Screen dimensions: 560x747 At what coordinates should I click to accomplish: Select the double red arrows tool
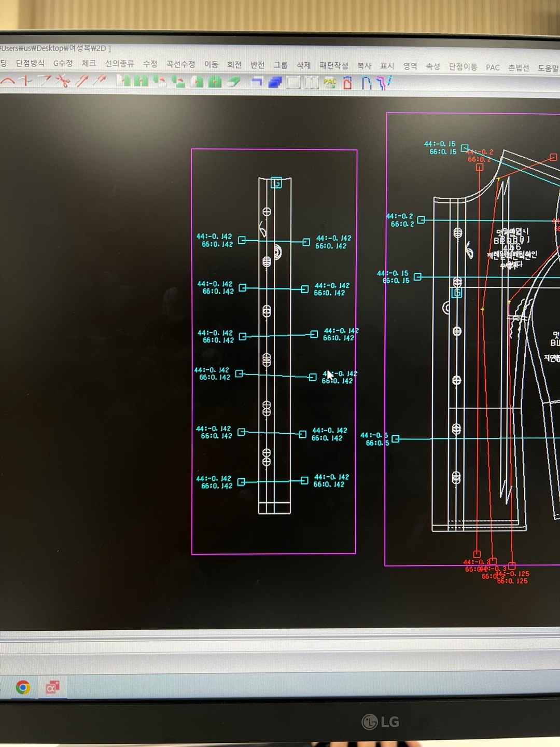click(x=82, y=81)
